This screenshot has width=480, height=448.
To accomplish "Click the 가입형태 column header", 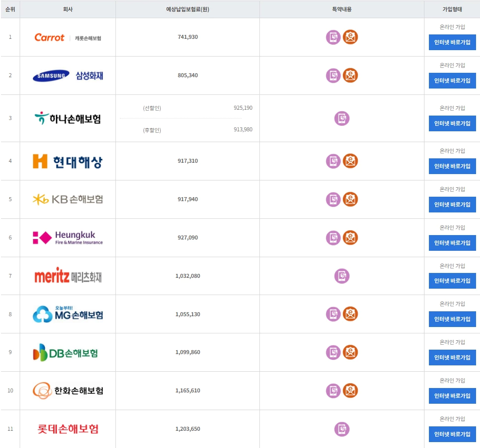I will click(452, 9).
